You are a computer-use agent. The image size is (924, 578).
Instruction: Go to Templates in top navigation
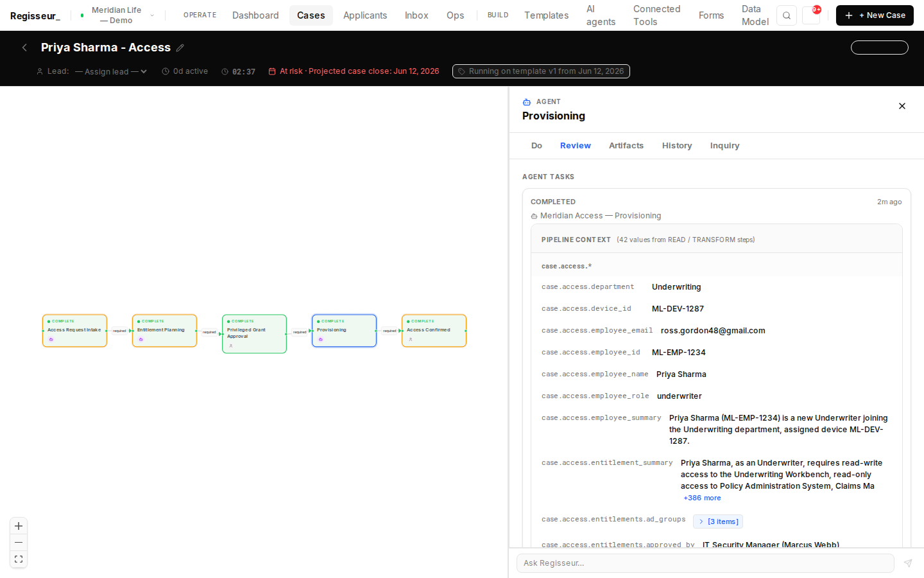coord(546,15)
